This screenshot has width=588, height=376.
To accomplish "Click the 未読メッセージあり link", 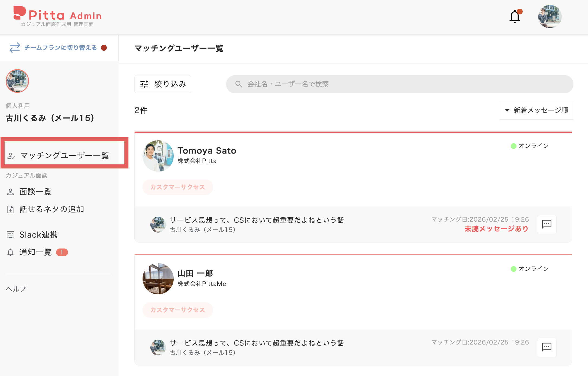I will [x=496, y=229].
